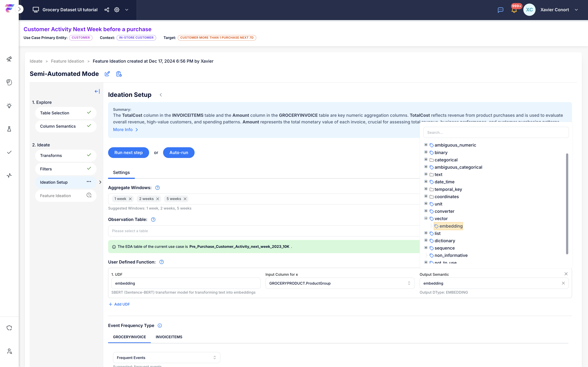Open the lightbulb ideate sidebar icon
Image resolution: width=588 pixels, height=367 pixels.
coord(9,106)
